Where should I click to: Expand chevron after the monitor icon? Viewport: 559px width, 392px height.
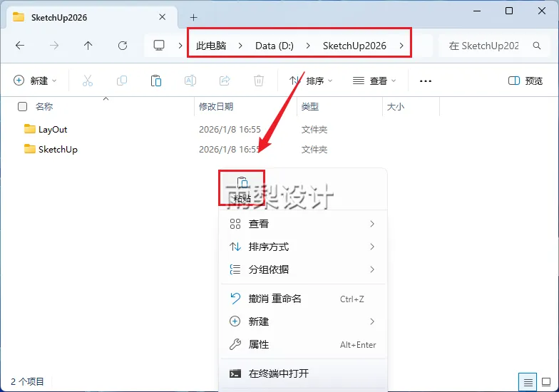(180, 46)
